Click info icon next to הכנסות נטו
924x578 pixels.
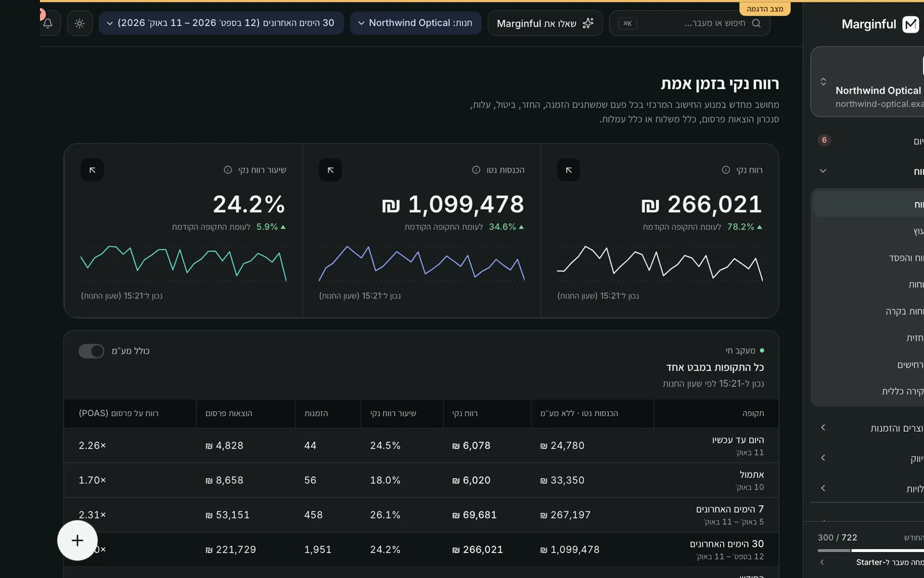coord(476,170)
